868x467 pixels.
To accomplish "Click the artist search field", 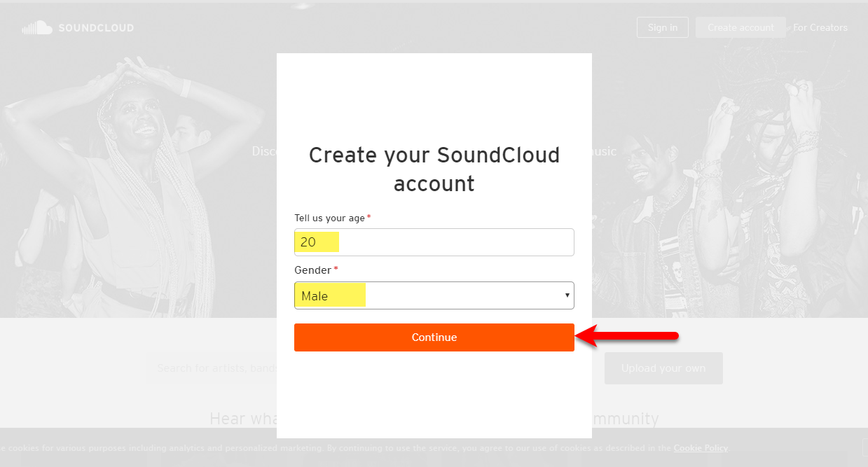I will click(212, 368).
